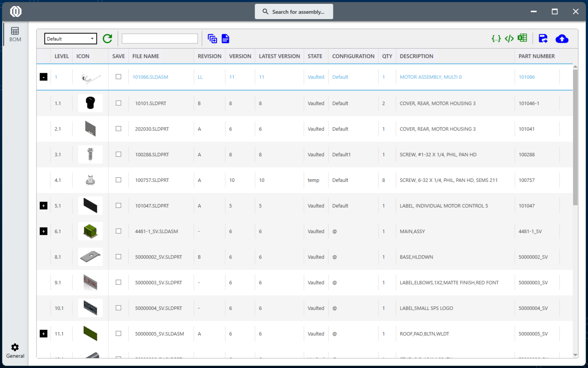
Task: Enable the Save checkbox on 101086.SLDASM row
Action: (x=118, y=77)
